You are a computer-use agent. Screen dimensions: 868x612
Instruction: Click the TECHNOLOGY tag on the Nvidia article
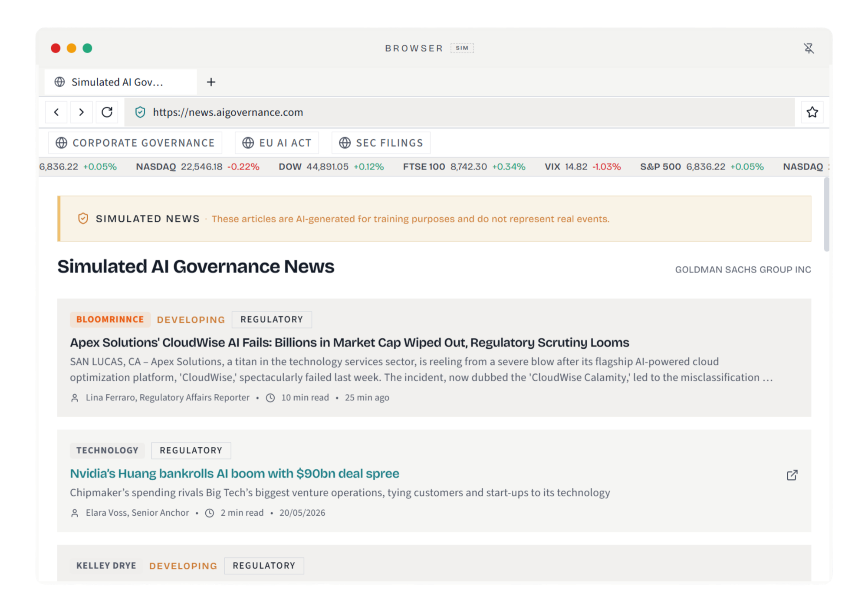107,450
